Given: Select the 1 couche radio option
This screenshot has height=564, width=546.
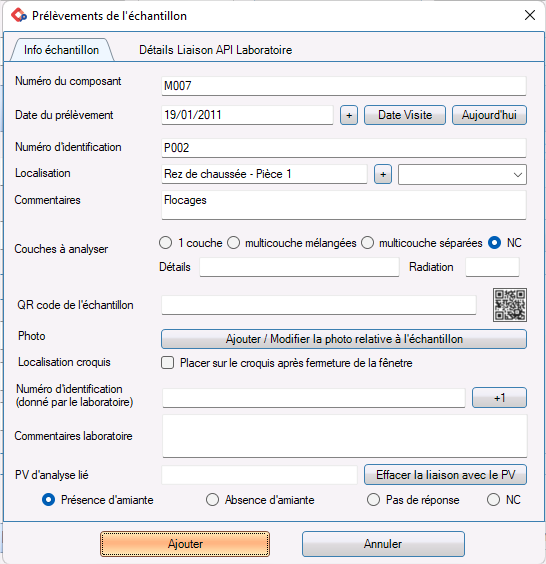Looking at the screenshot, I should (x=165, y=243).
